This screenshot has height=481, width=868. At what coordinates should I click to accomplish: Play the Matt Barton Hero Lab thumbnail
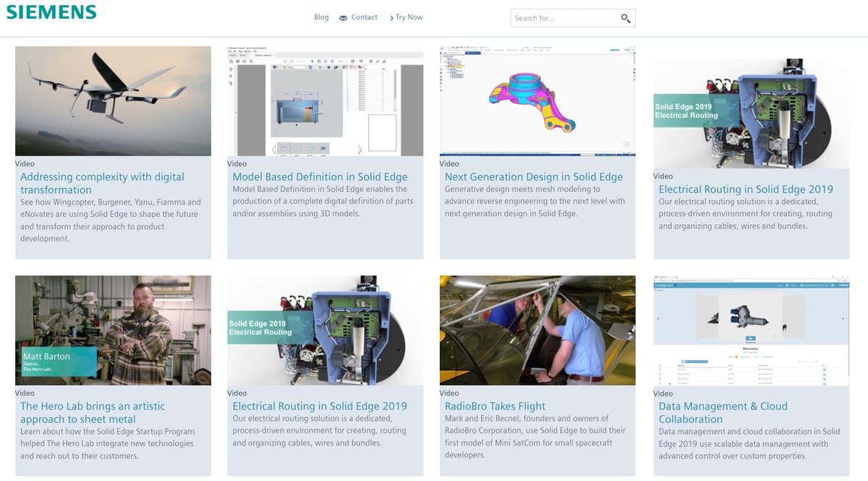click(x=113, y=331)
